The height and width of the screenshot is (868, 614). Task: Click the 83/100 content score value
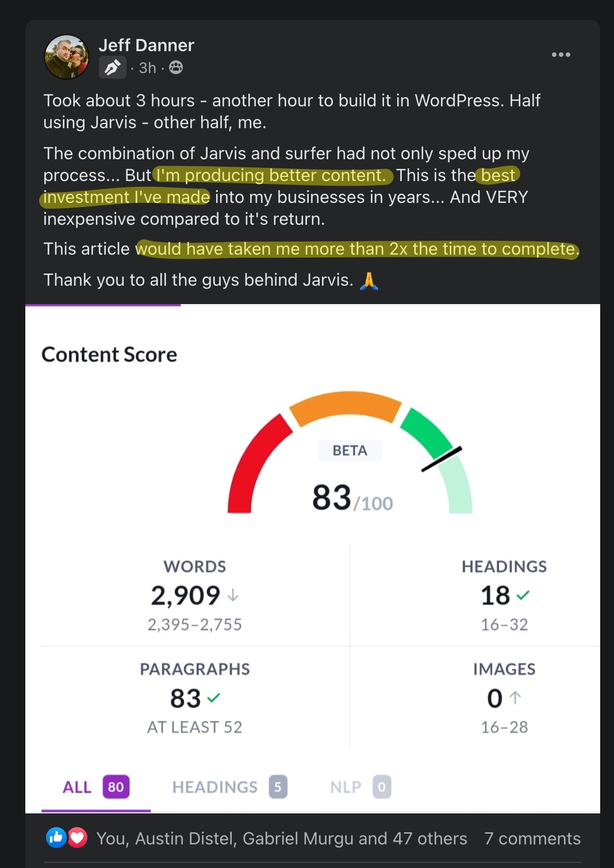352,498
